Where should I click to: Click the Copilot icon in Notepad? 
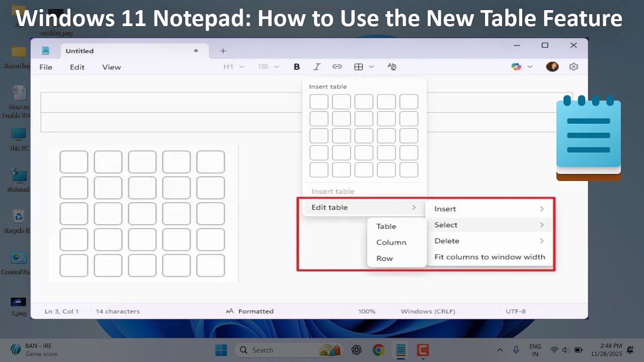coord(516,67)
